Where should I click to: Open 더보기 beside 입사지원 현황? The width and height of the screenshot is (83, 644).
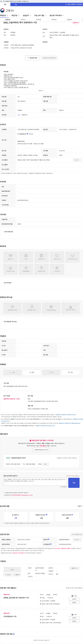click(80, 506)
